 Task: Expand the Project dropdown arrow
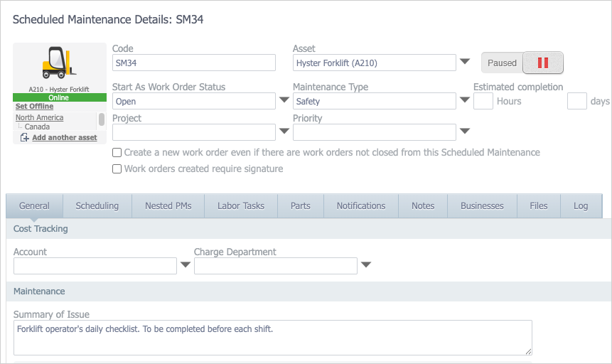(284, 132)
